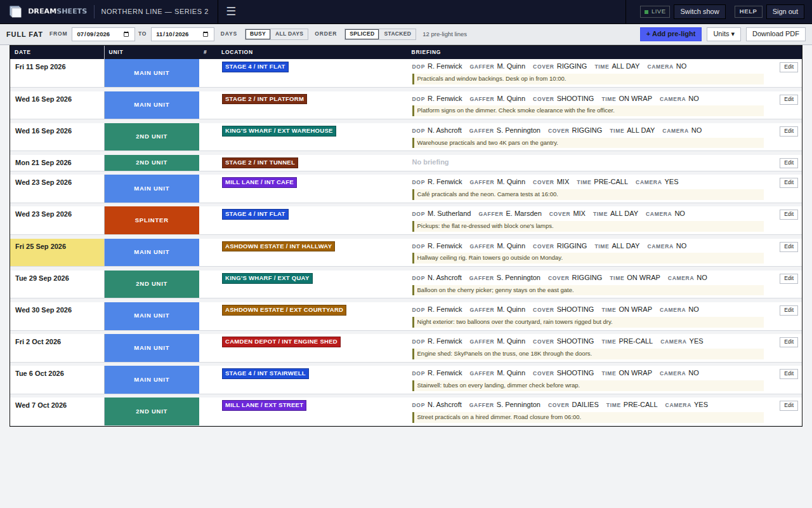Select KING'S WHARF / EXT WAREHOUSE tag

tap(279, 131)
